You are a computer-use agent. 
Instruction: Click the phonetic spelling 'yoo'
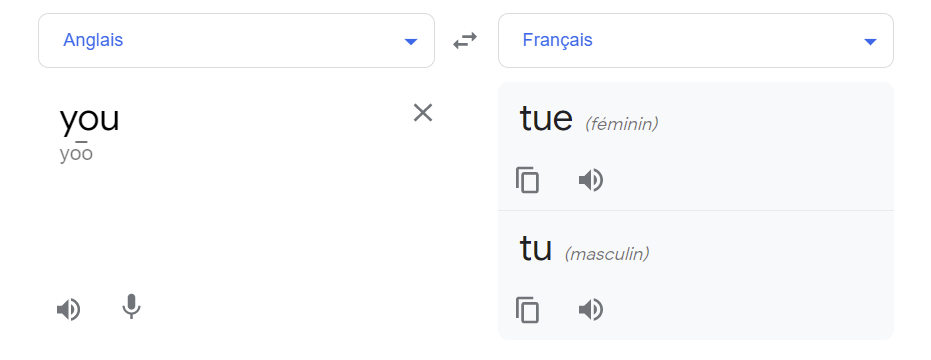pos(76,153)
